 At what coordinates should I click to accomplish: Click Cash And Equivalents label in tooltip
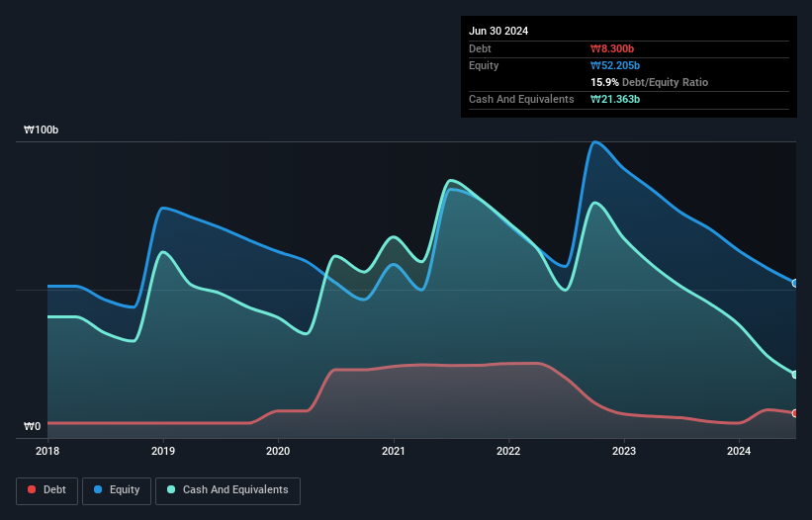[x=521, y=99]
